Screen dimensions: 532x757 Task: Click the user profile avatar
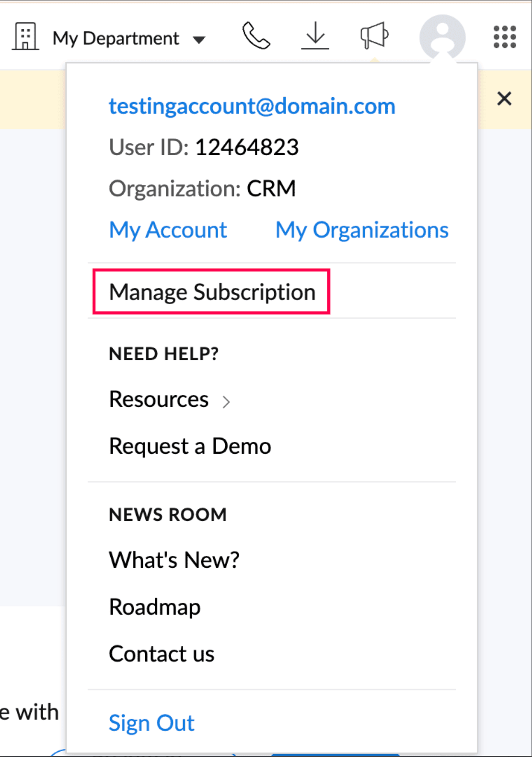tap(442, 37)
